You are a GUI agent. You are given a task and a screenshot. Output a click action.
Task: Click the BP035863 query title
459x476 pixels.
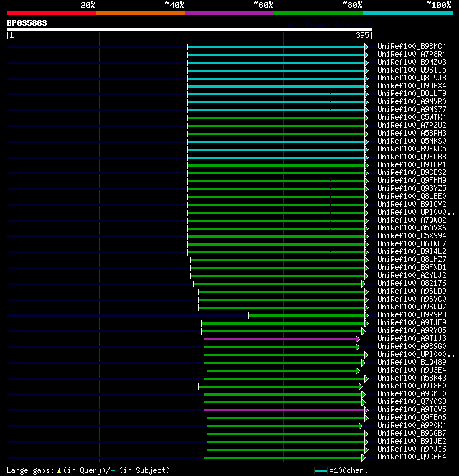(x=27, y=23)
